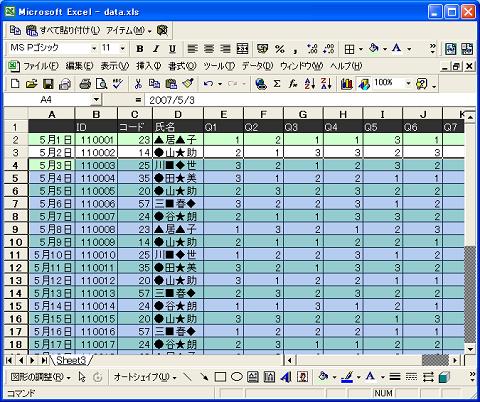Screen dimensions: 480x402
Task: Toggle Italic formatting button
Action: point(156,49)
